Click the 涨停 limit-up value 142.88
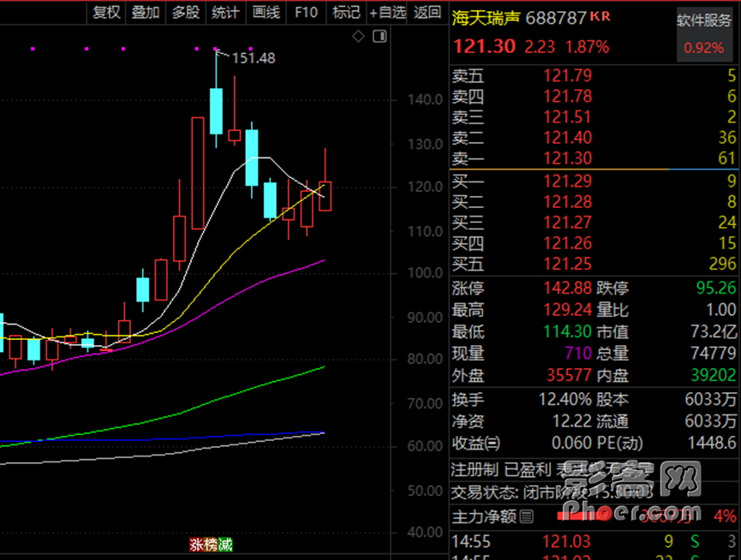Screen dimensions: 741x560 coord(567,288)
